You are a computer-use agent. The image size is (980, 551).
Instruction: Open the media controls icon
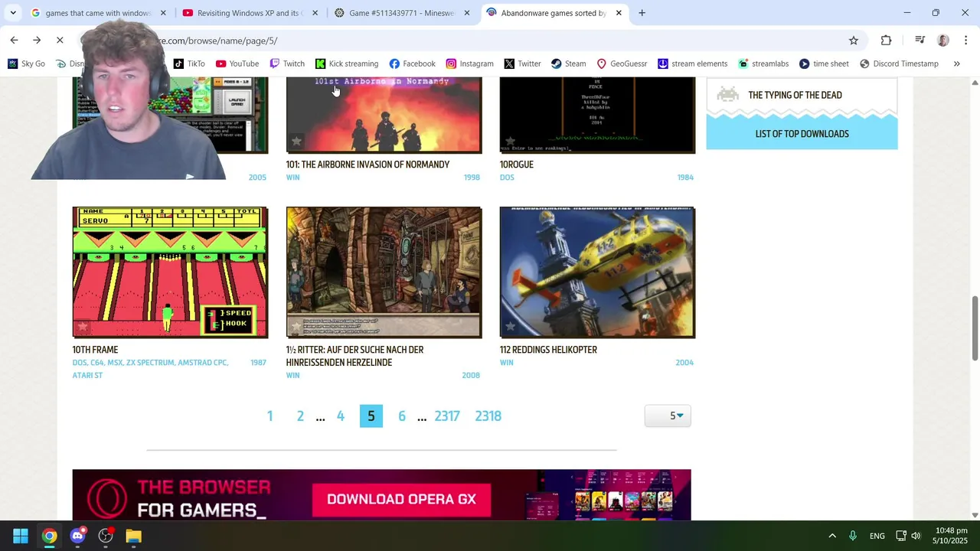click(x=920, y=41)
